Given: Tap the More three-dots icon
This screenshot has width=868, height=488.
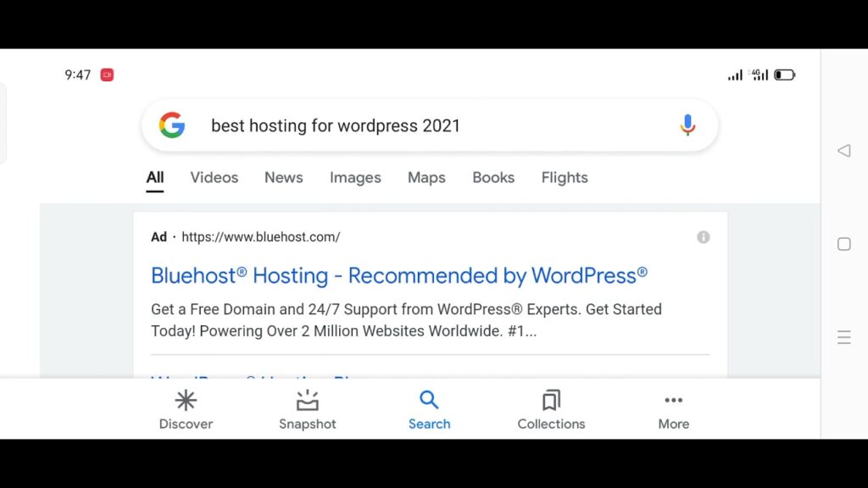Looking at the screenshot, I should (x=673, y=410).
